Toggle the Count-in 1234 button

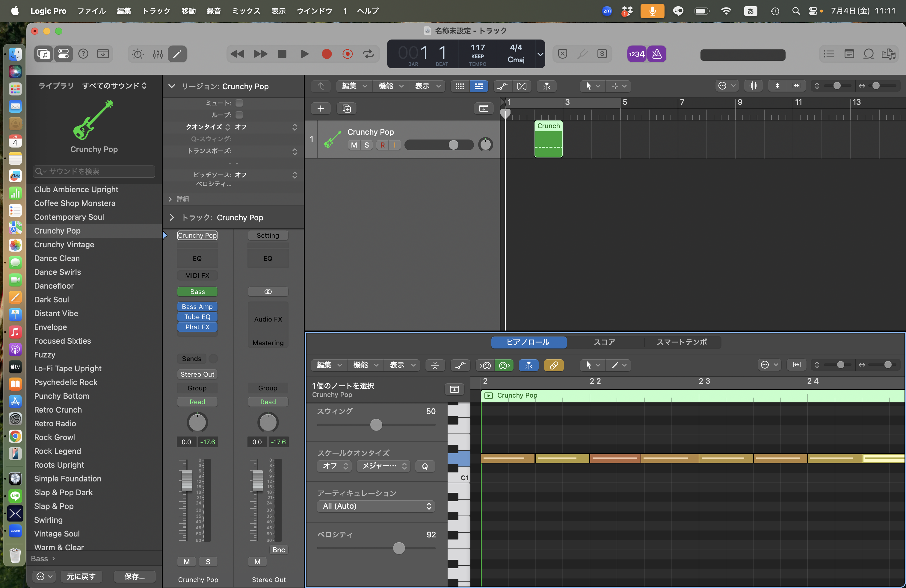tap(637, 54)
